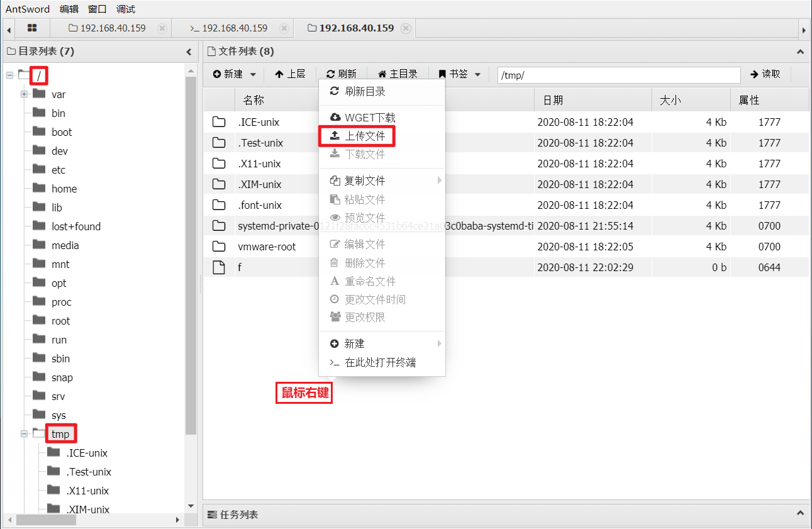Open the AntSword menu
The width and height of the screenshot is (812, 529).
point(28,9)
